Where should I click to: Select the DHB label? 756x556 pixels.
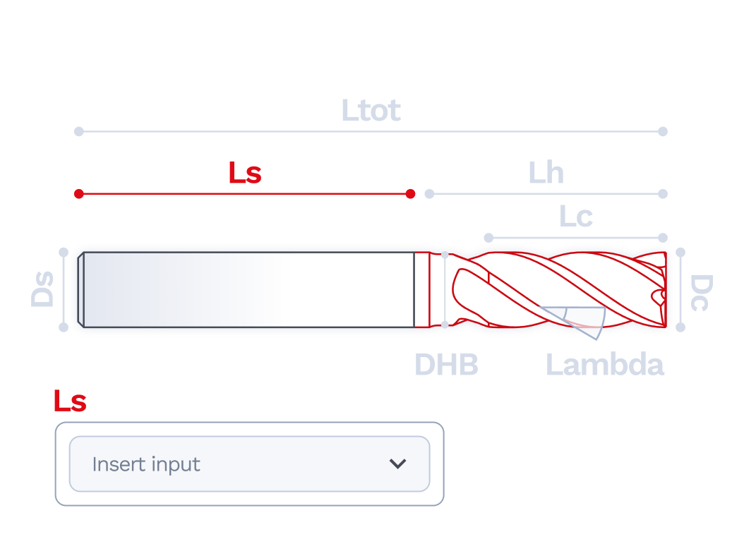click(x=446, y=364)
